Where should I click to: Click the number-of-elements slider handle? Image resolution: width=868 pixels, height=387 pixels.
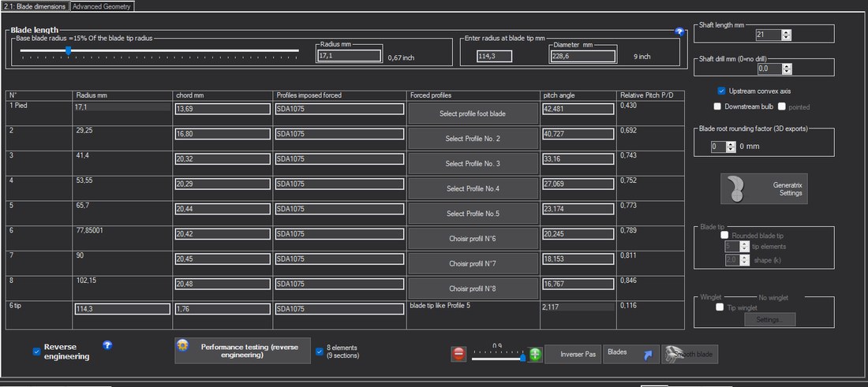[522, 358]
